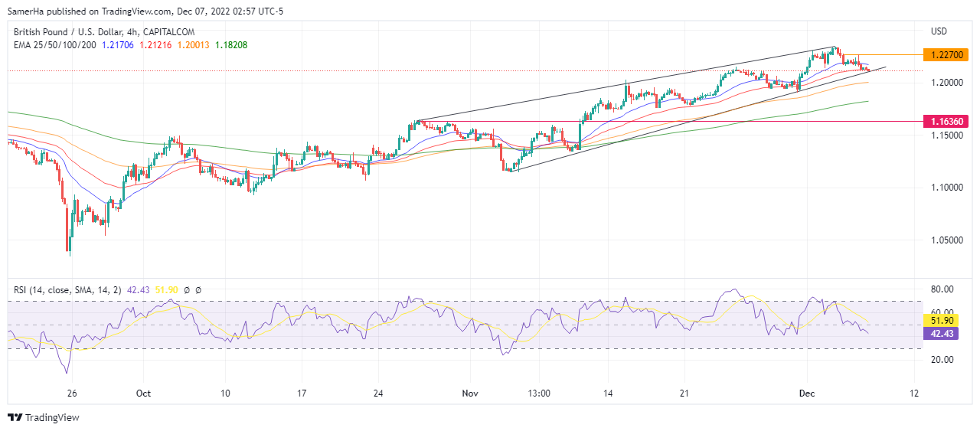Click the Oct date on time axis

tap(143, 393)
